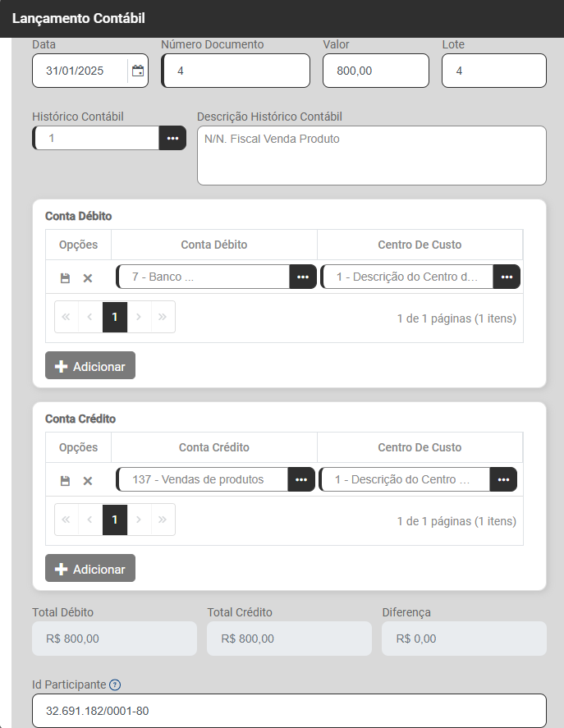Image resolution: width=564 pixels, height=728 pixels.
Task: Open Centro de Custo lookup in debit row
Action: click(x=507, y=277)
